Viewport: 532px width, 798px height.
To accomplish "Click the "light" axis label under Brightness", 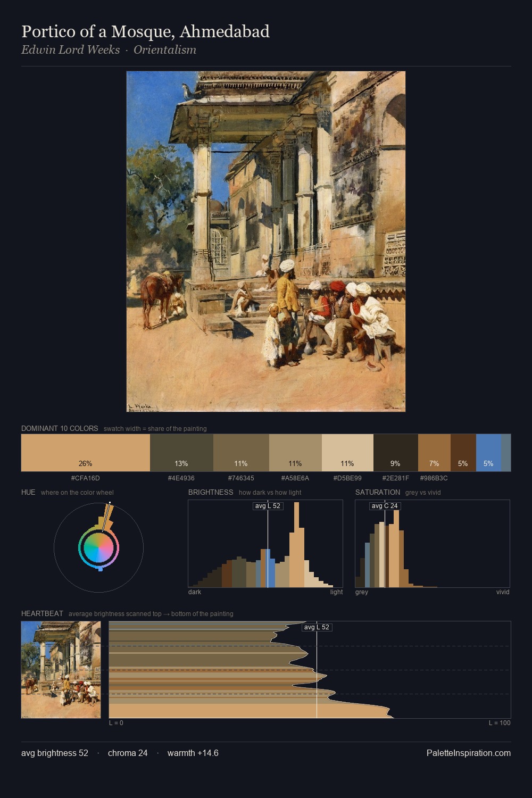I will click(336, 592).
